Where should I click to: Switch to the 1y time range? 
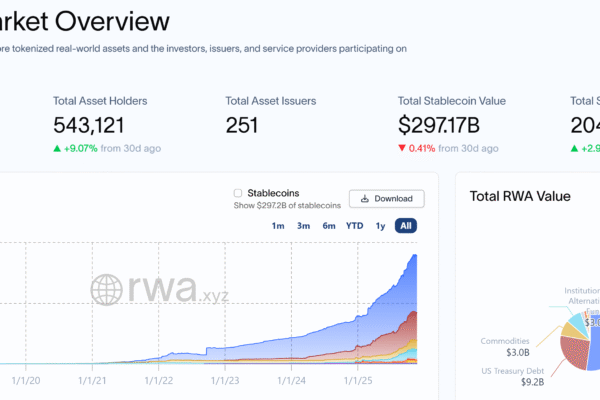click(380, 226)
